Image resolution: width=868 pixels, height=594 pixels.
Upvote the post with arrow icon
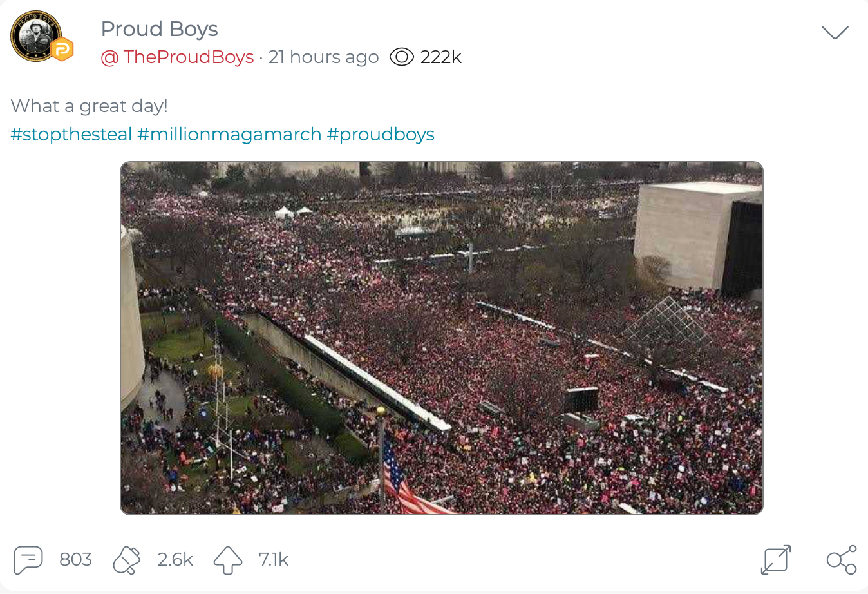click(228, 560)
